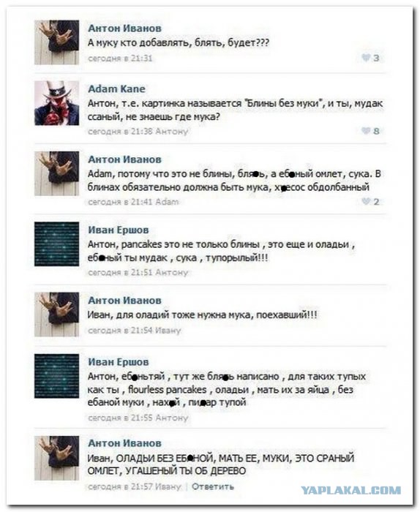Click the heart on Adam Kane's comment
Image resolution: width=420 pixels, height=512 pixels.
click(366, 131)
